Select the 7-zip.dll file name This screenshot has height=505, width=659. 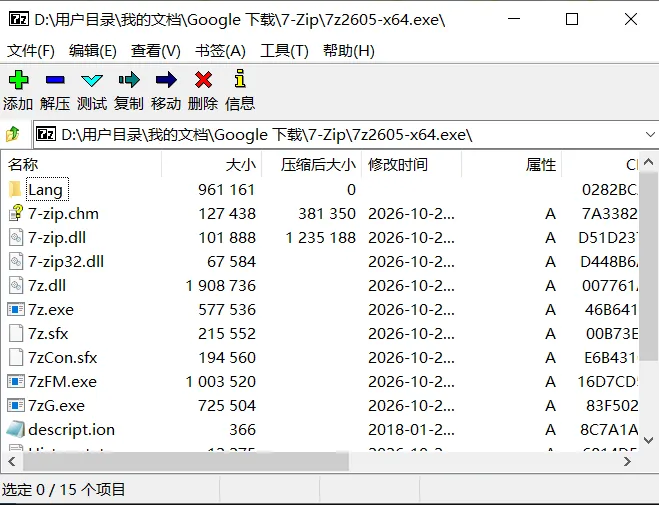click(57, 237)
